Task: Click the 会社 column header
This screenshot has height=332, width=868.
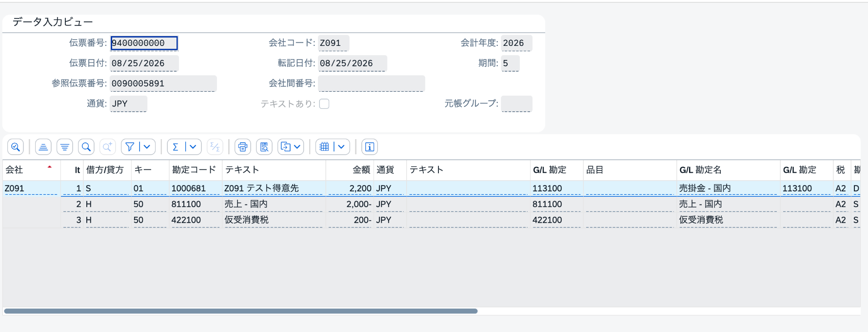Action: click(x=31, y=170)
